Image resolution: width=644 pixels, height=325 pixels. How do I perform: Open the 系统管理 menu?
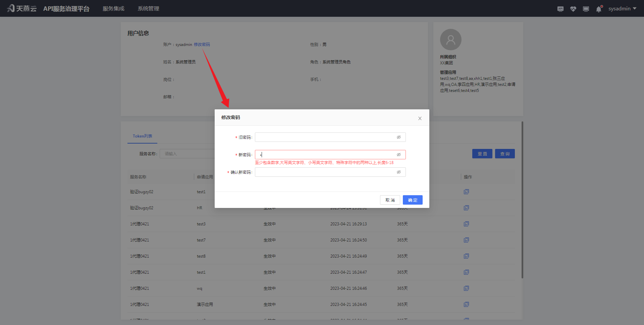[148, 8]
